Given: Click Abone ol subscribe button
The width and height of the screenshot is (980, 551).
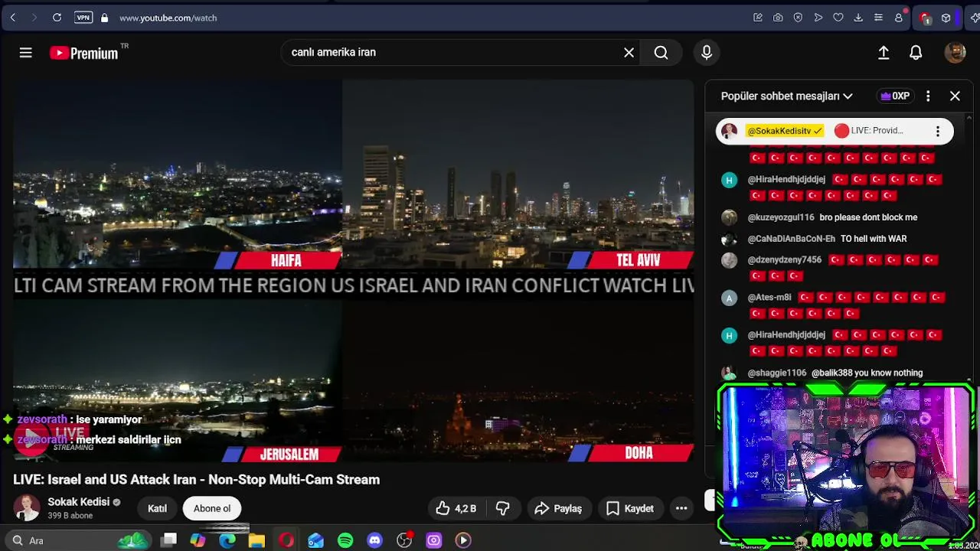Looking at the screenshot, I should coord(212,508).
